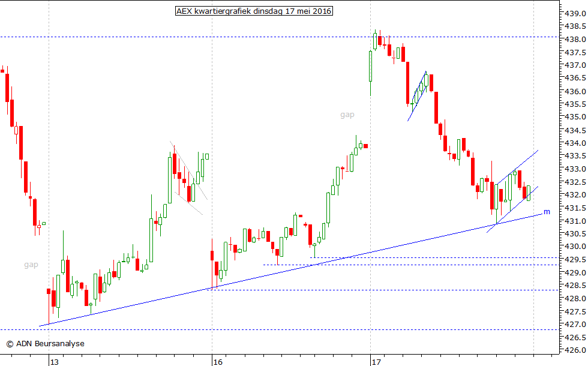Click the gap label near day 17 open
The image size is (588, 366).
tap(347, 115)
